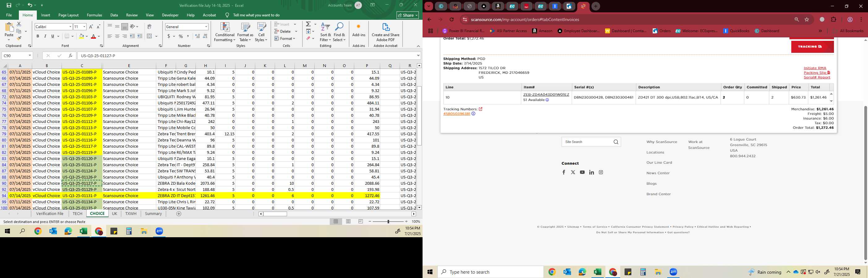Image resolution: width=868 pixels, height=278 pixels.
Task: Click the AutoSum sigma icon
Action: (x=308, y=24)
